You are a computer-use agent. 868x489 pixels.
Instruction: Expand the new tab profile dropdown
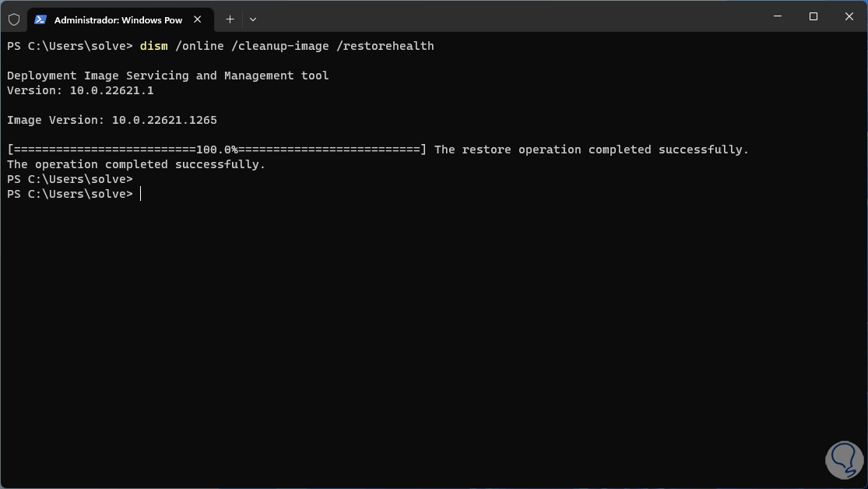tap(253, 19)
